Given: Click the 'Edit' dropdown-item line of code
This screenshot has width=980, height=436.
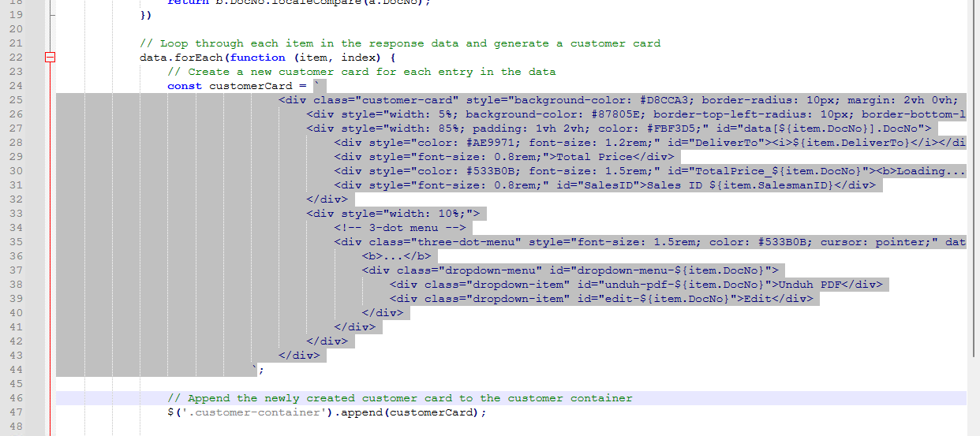Looking at the screenshot, I should pyautogui.click(x=600, y=299).
